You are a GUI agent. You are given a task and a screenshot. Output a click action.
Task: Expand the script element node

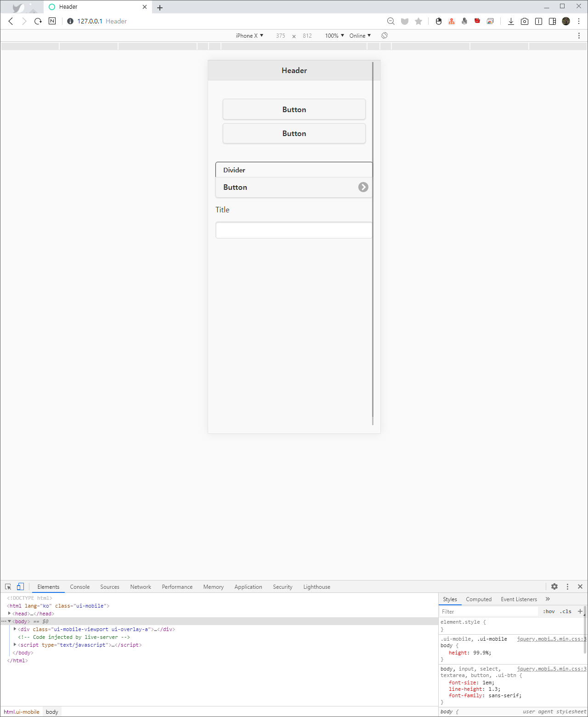tap(15, 644)
